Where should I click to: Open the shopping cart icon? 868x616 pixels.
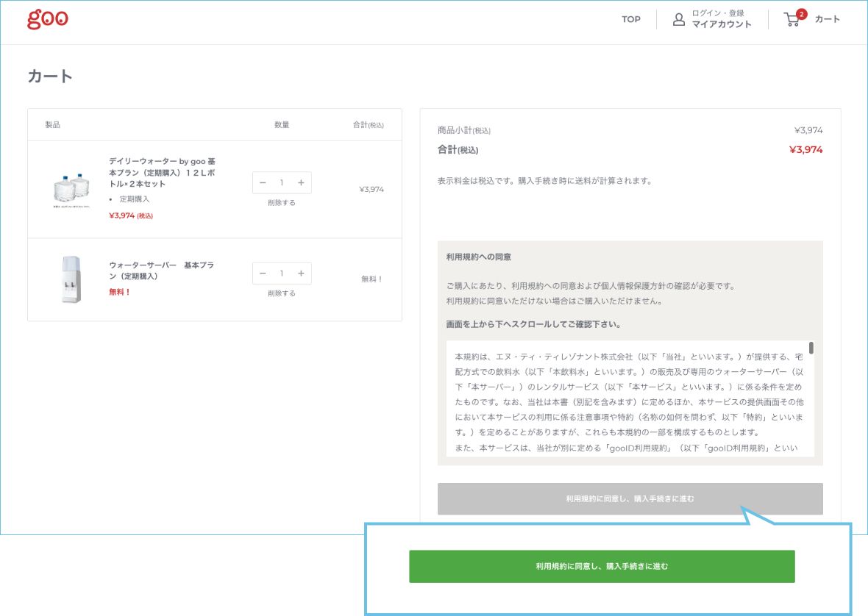tap(793, 19)
